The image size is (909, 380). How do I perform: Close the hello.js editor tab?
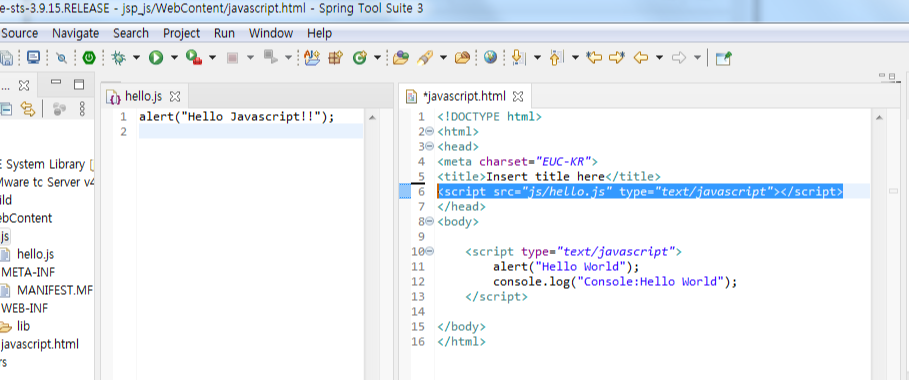click(x=174, y=96)
